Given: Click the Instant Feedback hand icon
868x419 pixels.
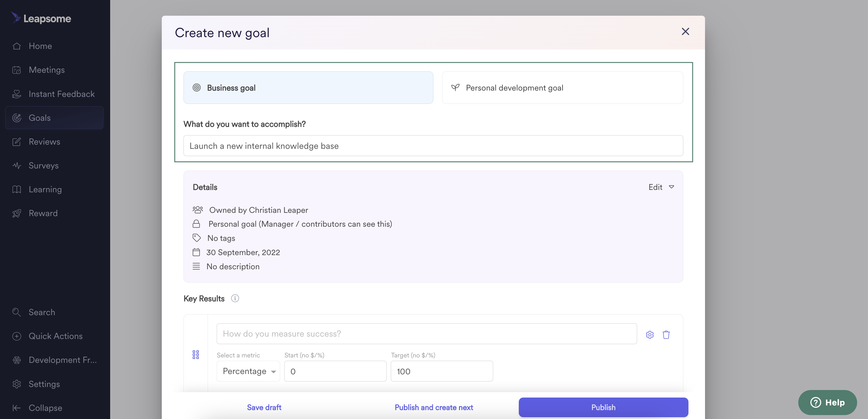Looking at the screenshot, I should (17, 94).
